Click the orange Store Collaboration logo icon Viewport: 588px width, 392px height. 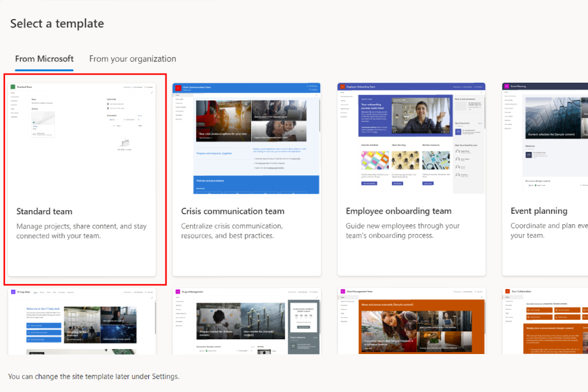[x=507, y=292]
